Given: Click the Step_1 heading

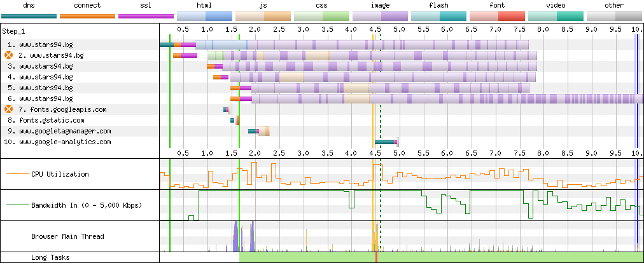Looking at the screenshot, I should coord(13,32).
